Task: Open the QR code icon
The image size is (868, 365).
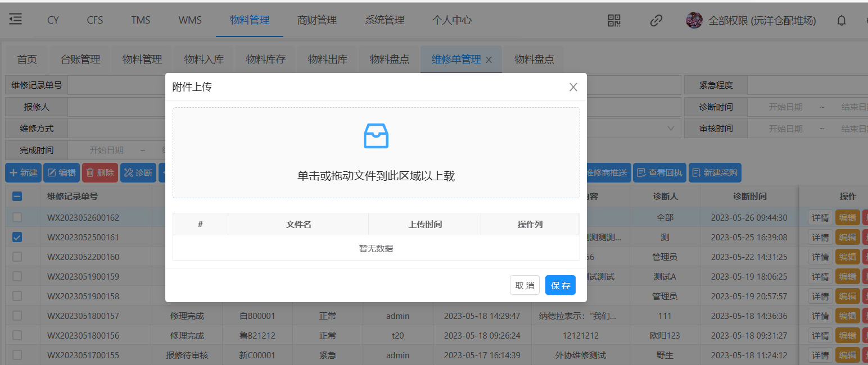Action: [x=614, y=21]
